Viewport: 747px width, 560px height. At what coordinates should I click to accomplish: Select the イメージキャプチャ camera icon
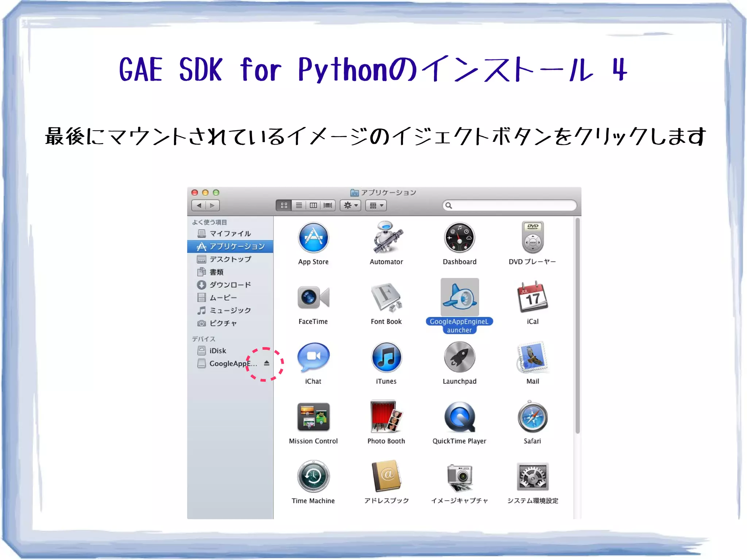click(460, 477)
